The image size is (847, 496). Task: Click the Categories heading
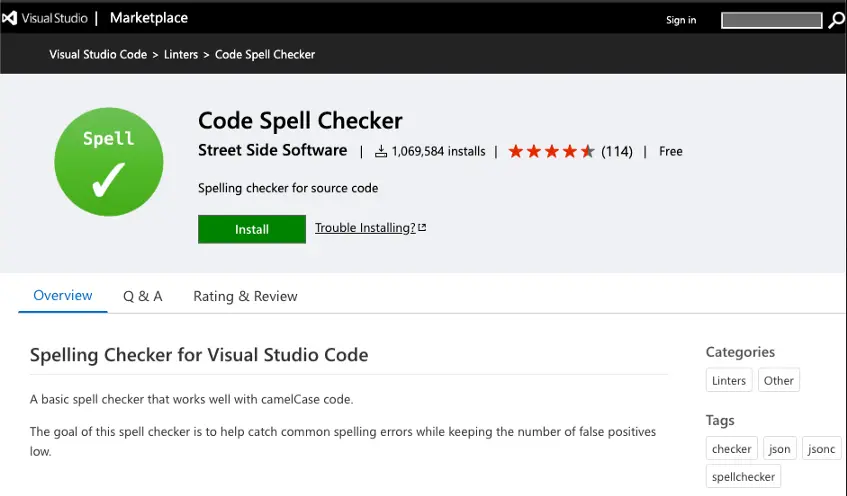(x=740, y=352)
